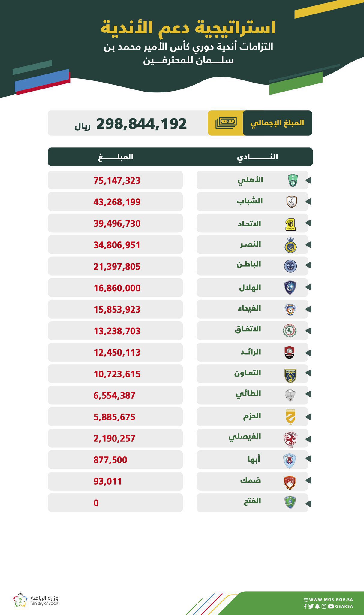Select the Al-Nassr club crest
Image resolution: width=364 pixels, height=615 pixels.
pos(290,246)
